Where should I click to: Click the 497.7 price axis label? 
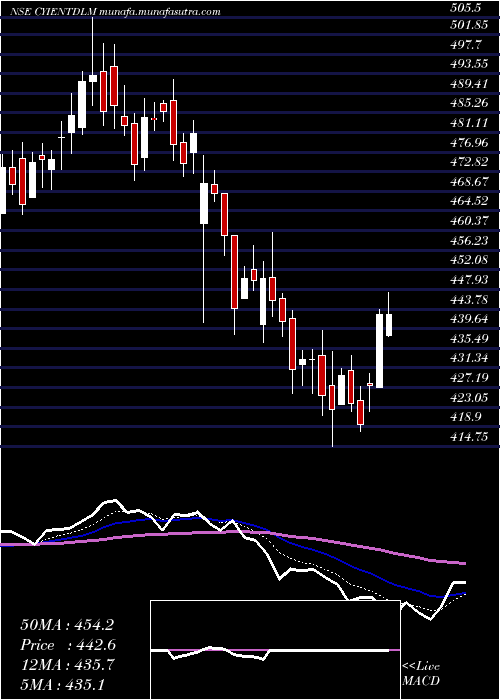(x=465, y=45)
